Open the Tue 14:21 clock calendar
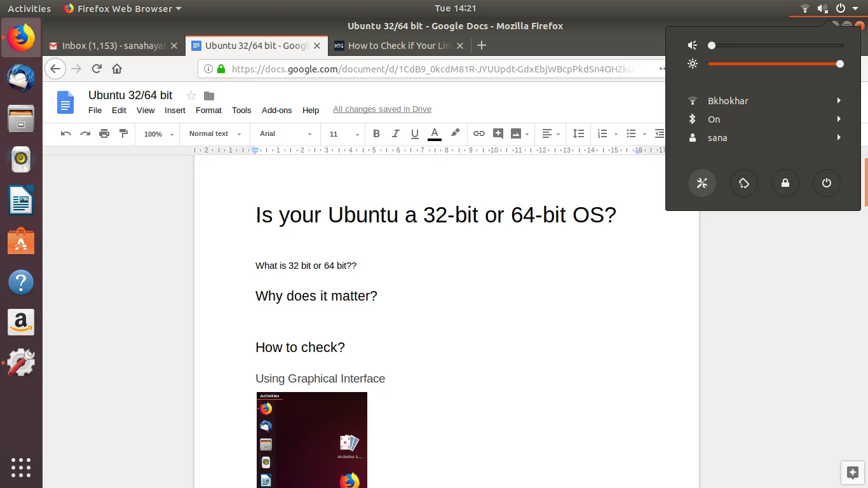The width and height of the screenshot is (868, 488). (x=455, y=8)
